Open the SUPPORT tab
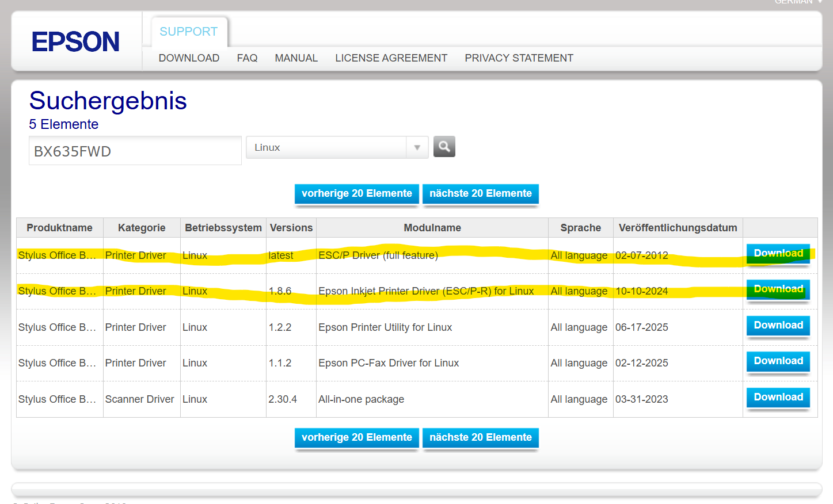This screenshot has height=504, width=833. (x=188, y=32)
